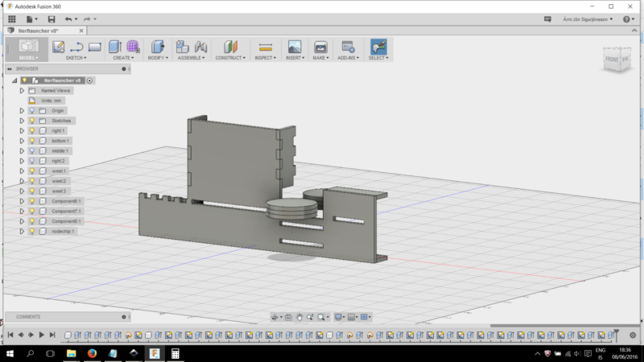The height and width of the screenshot is (362, 644).
Task: Click the Orbit navigation icon
Action: pos(275,317)
